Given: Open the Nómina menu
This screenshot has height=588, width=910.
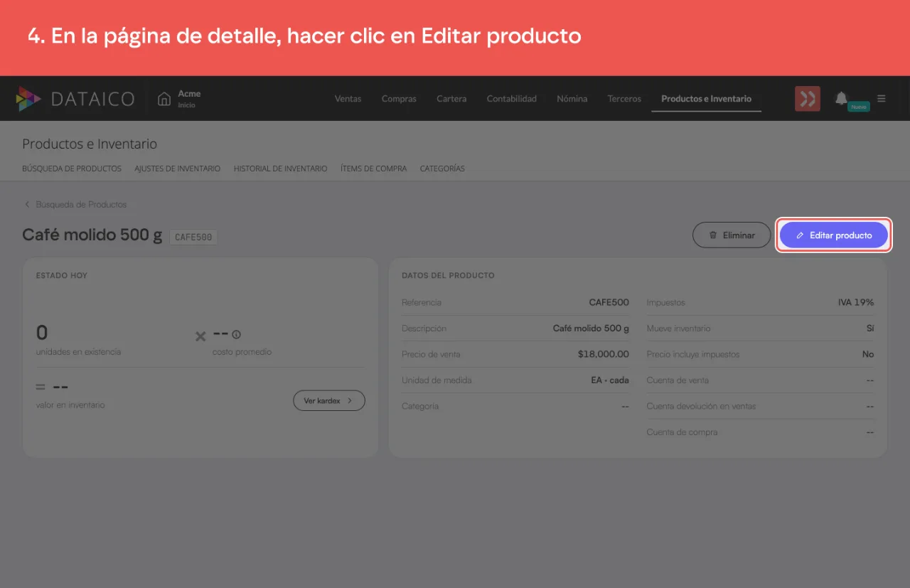Looking at the screenshot, I should [572, 99].
